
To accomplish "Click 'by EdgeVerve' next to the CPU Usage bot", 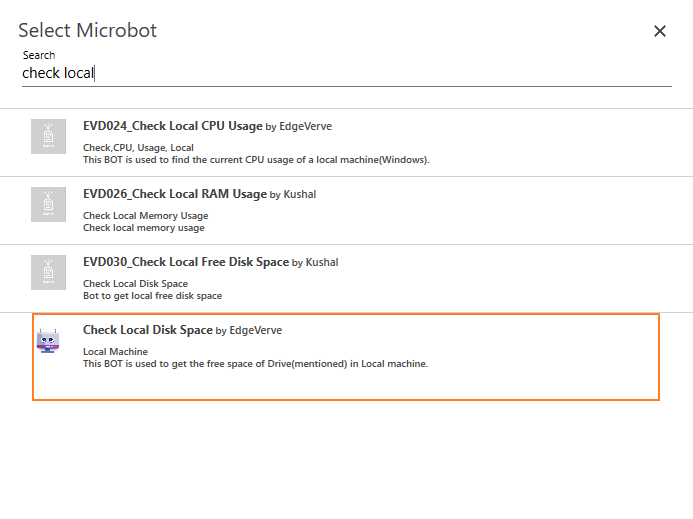I will [299, 127].
